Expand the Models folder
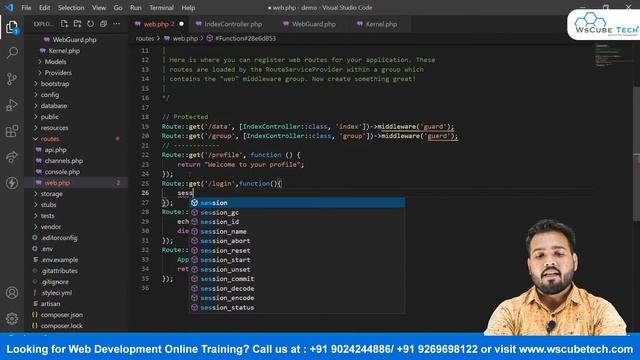The image size is (640, 360). 55,62
